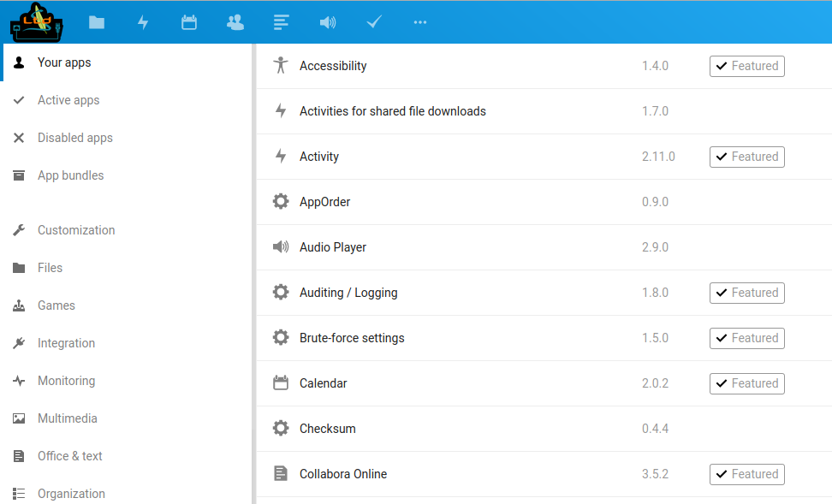The height and width of the screenshot is (504, 832).
Task: Click the AppOrder gear icon
Action: click(281, 202)
